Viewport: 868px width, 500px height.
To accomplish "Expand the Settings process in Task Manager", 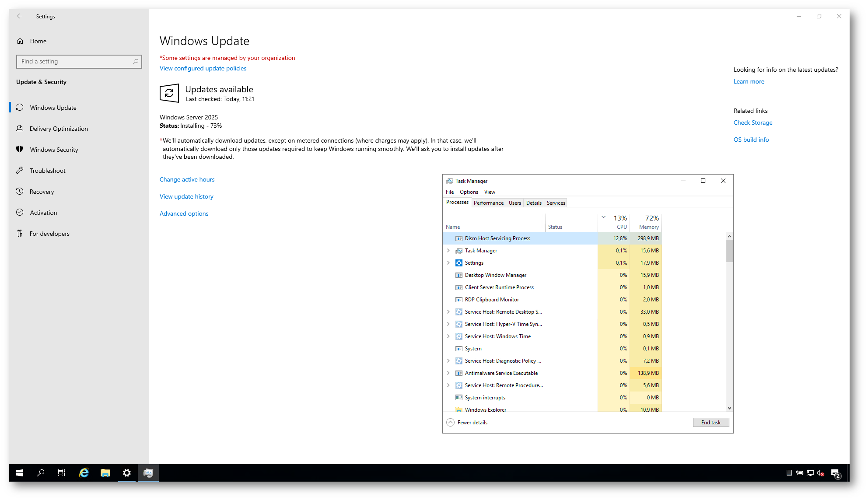I will 448,263.
